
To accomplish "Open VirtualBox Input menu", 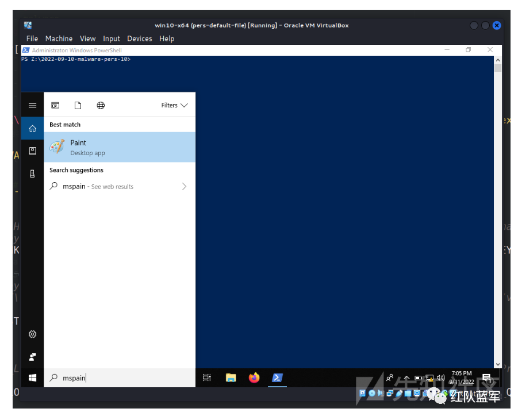I will tap(112, 38).
